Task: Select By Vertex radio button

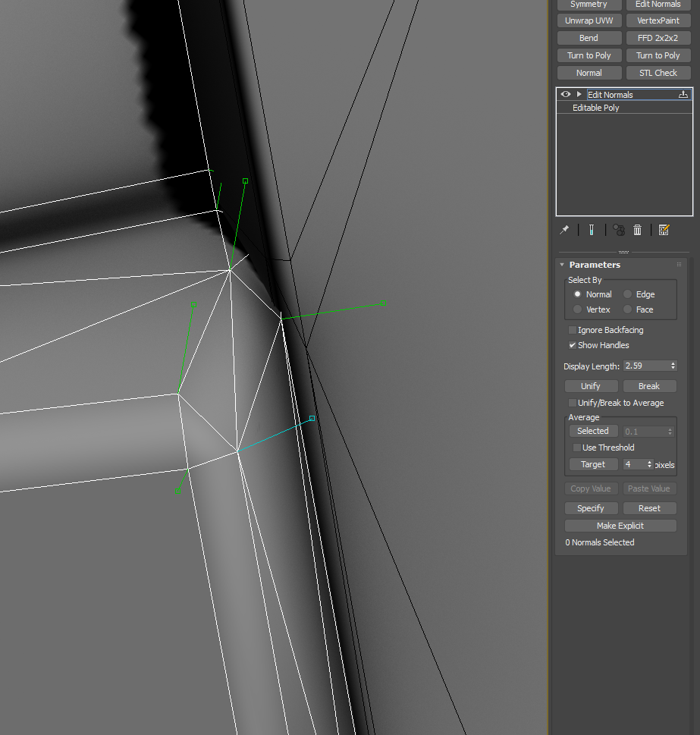Action: coord(577,309)
